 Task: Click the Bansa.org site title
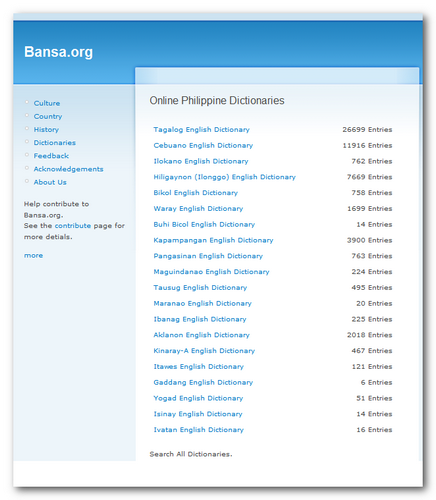coord(58,52)
